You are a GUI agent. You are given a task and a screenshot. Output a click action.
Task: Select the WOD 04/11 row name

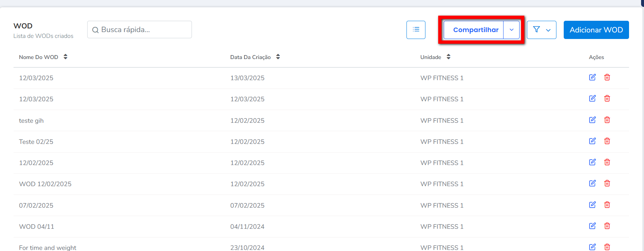point(36,227)
